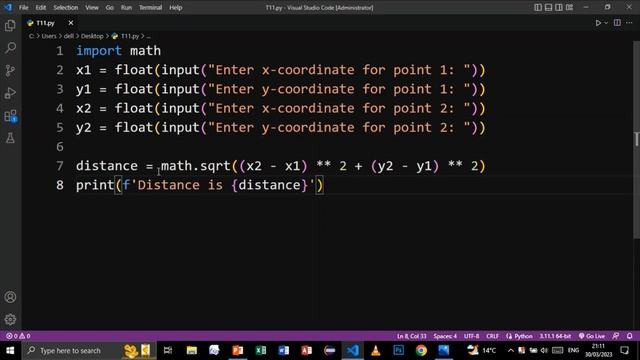Open the Help menu
This screenshot has height=360, width=640.
pyautogui.click(x=176, y=7)
